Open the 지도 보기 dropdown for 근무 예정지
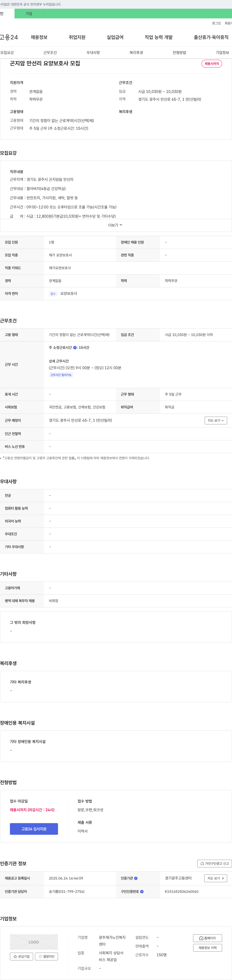Image resolution: width=232 pixels, height=980 pixels. coord(216,420)
